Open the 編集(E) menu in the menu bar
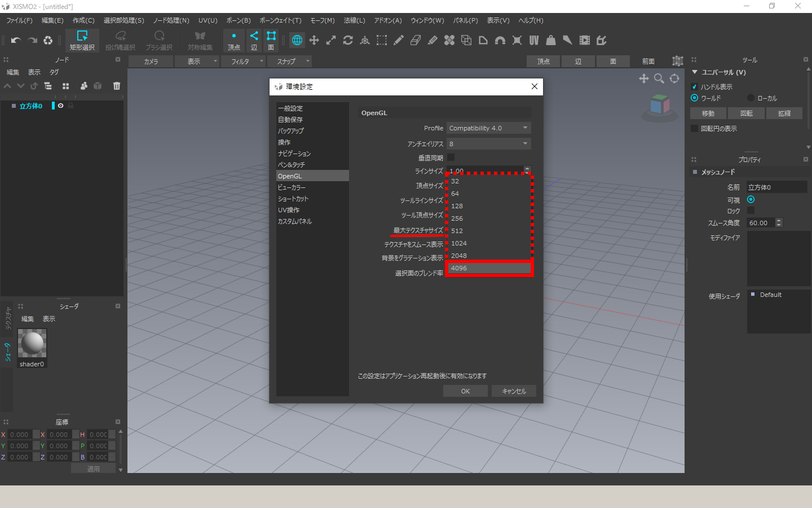Screen dimensions: 812x508 click(x=52, y=20)
